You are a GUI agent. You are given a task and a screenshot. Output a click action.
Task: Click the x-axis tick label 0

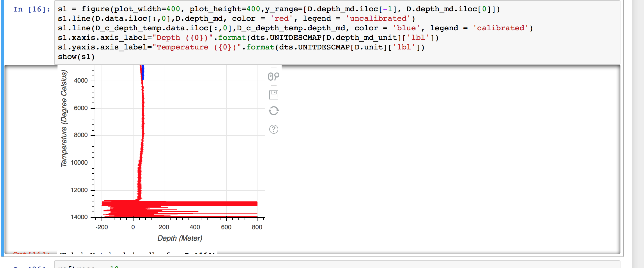133,227
